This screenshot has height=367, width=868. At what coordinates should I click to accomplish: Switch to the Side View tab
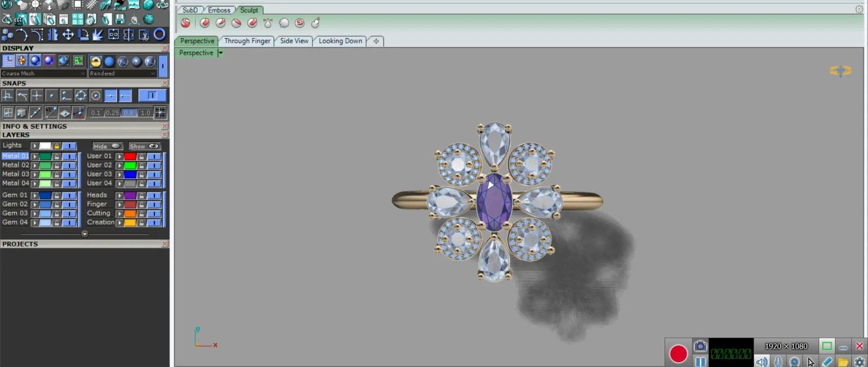pos(294,41)
